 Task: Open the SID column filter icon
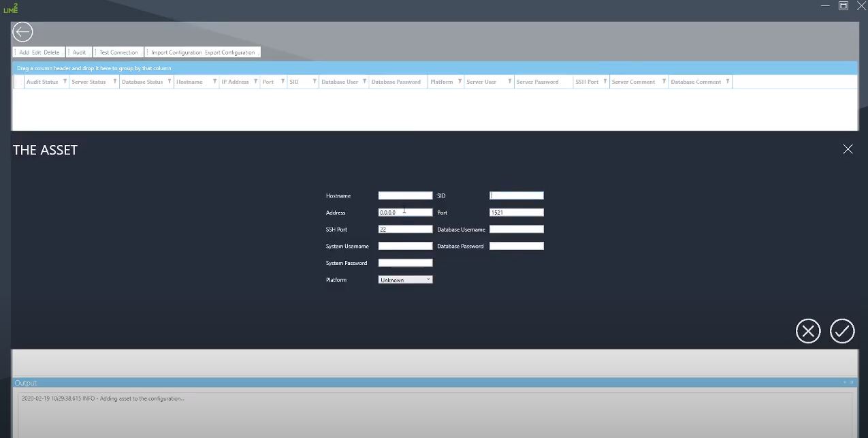[315, 82]
